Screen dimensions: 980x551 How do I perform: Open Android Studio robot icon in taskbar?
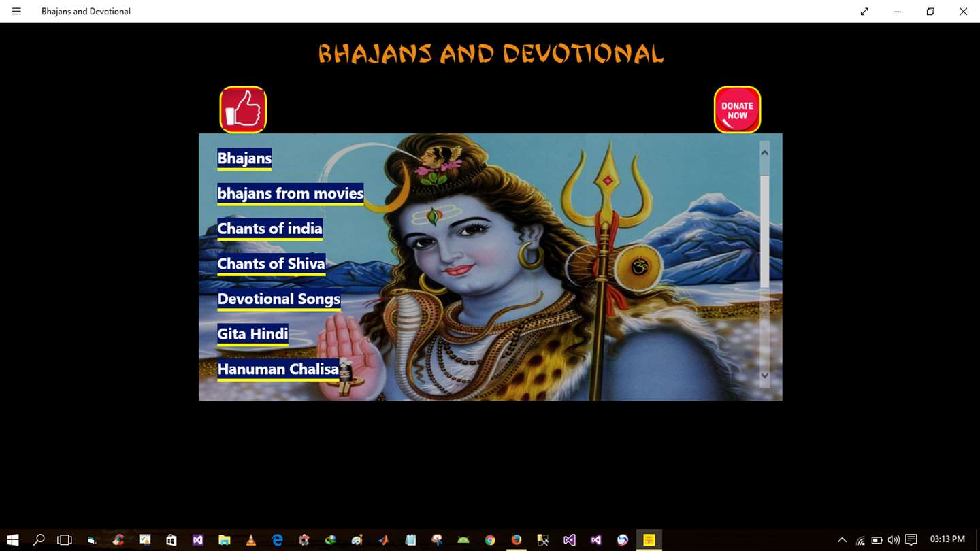pyautogui.click(x=463, y=540)
